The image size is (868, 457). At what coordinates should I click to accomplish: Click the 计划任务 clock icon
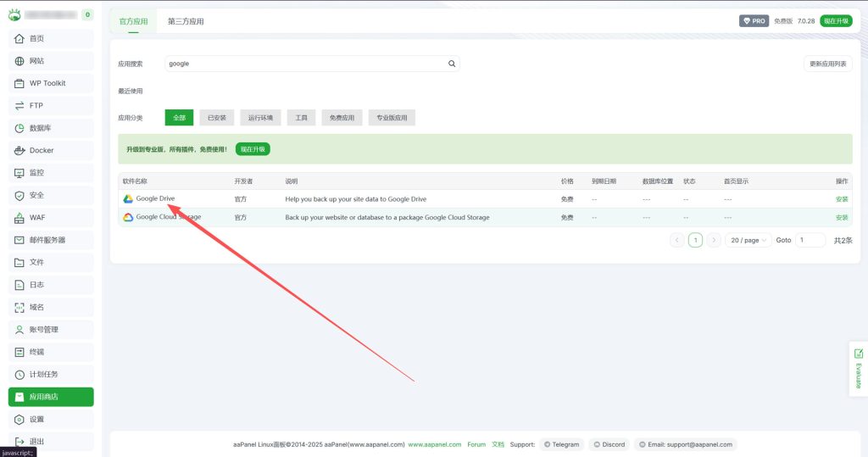pos(19,375)
